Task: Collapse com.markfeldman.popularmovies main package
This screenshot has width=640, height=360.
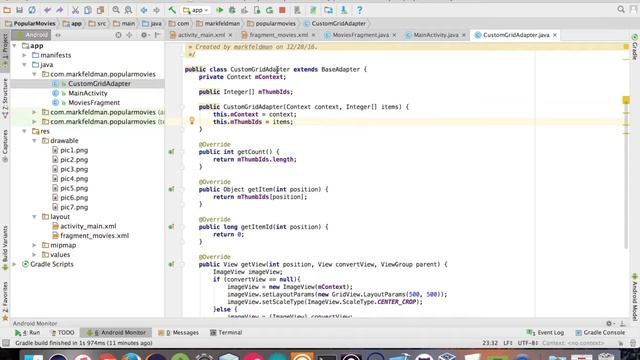Action: pyautogui.click(x=34, y=74)
